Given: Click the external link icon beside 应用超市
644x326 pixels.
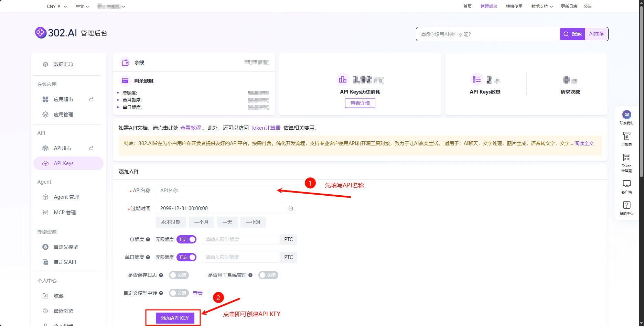Looking at the screenshot, I should (91, 99).
